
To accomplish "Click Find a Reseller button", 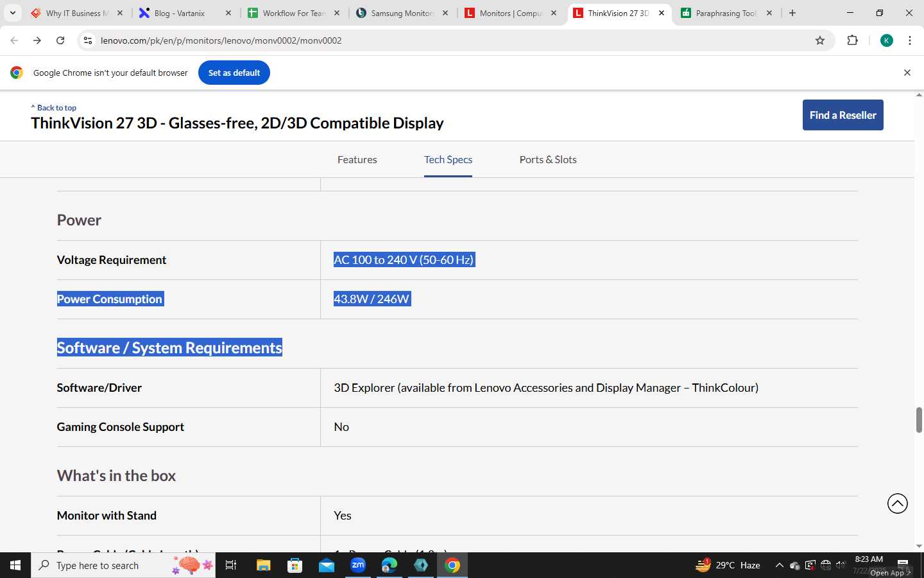I will (843, 115).
